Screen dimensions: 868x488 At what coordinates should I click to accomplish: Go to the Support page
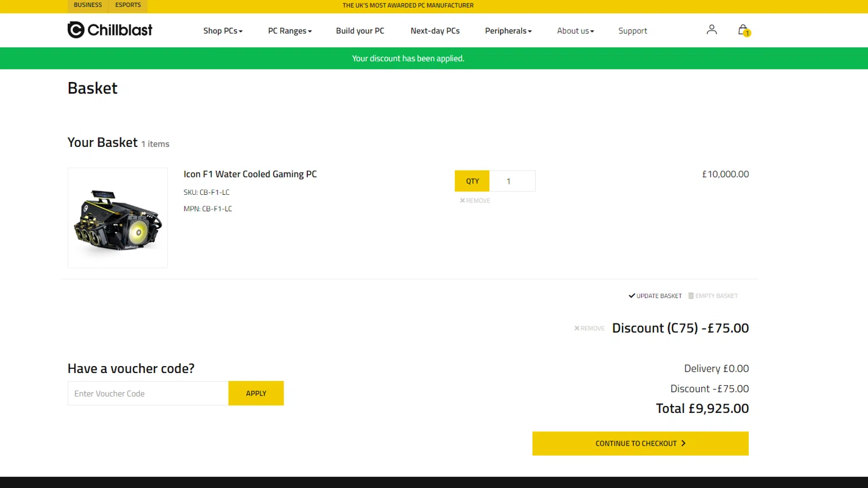coord(632,31)
